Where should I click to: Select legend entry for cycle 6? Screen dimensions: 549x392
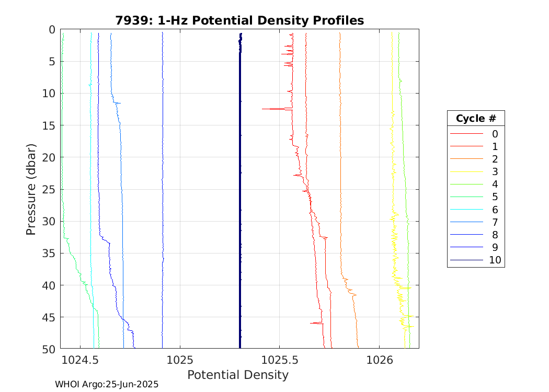pyautogui.click(x=476, y=210)
